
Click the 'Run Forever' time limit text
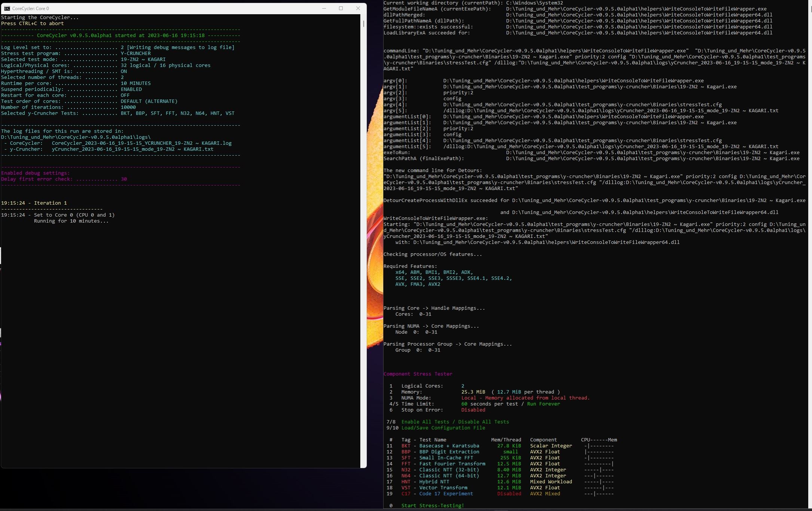pos(543,404)
